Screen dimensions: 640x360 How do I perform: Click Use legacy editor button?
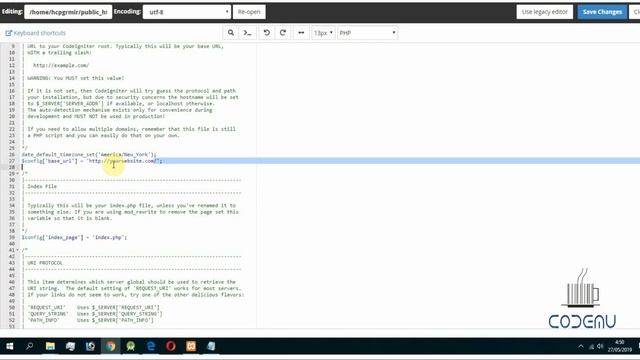tap(544, 12)
